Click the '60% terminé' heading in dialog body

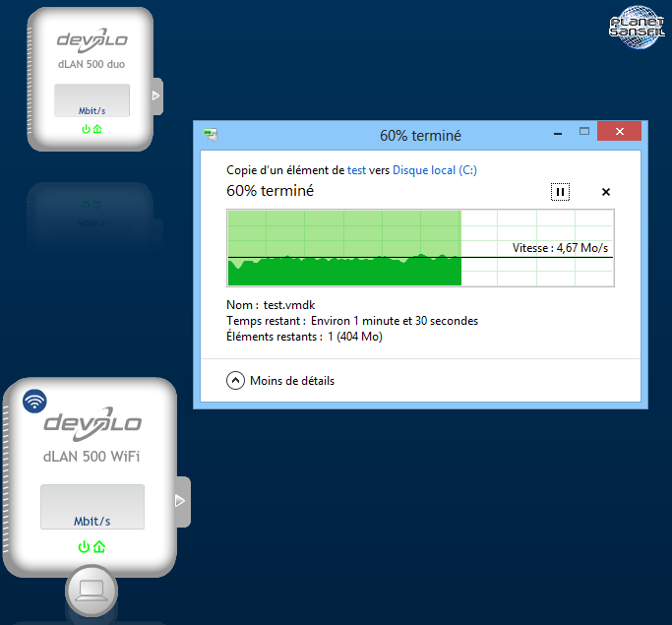(270, 191)
